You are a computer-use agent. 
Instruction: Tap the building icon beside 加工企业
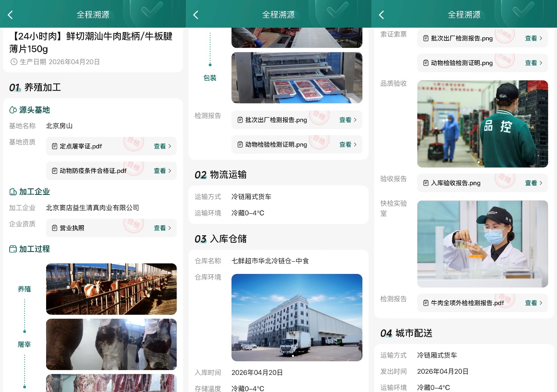point(13,192)
